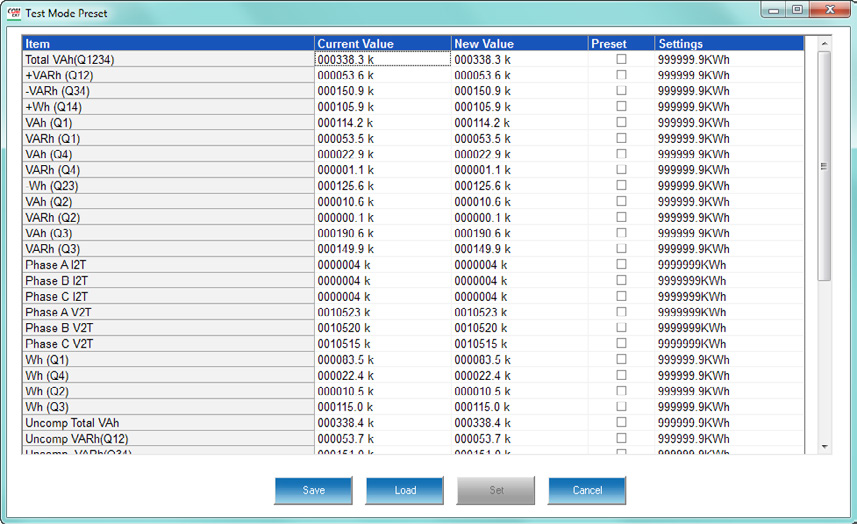Toggle Preset checkbox for Wh (Q3)
The height and width of the screenshot is (524, 857).
click(621, 407)
